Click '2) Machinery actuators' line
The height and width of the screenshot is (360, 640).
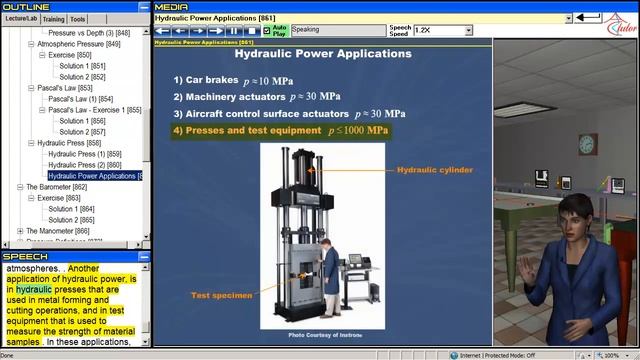tap(257, 97)
